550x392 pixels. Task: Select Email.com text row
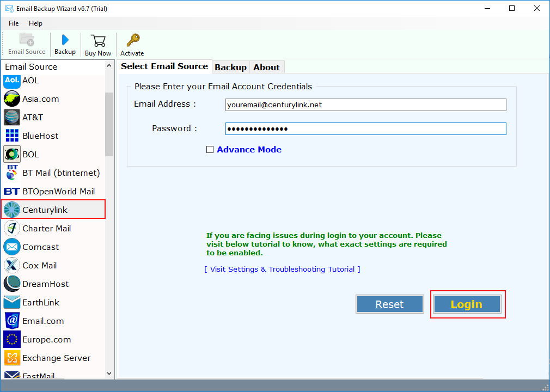click(x=43, y=321)
